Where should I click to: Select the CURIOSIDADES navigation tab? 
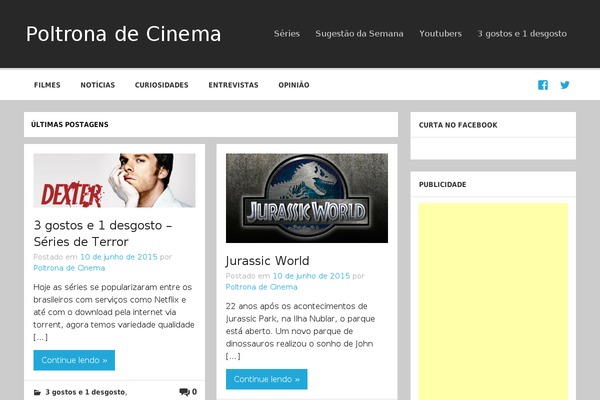point(161,85)
